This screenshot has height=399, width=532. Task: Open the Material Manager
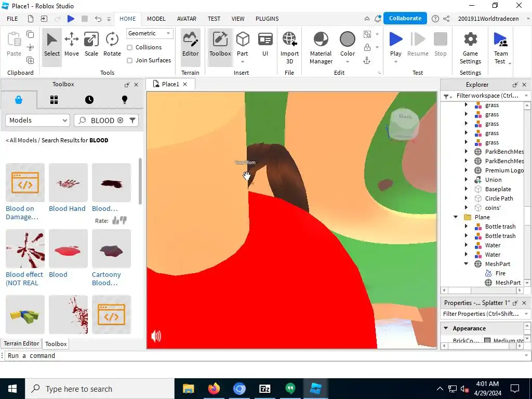pos(321,47)
